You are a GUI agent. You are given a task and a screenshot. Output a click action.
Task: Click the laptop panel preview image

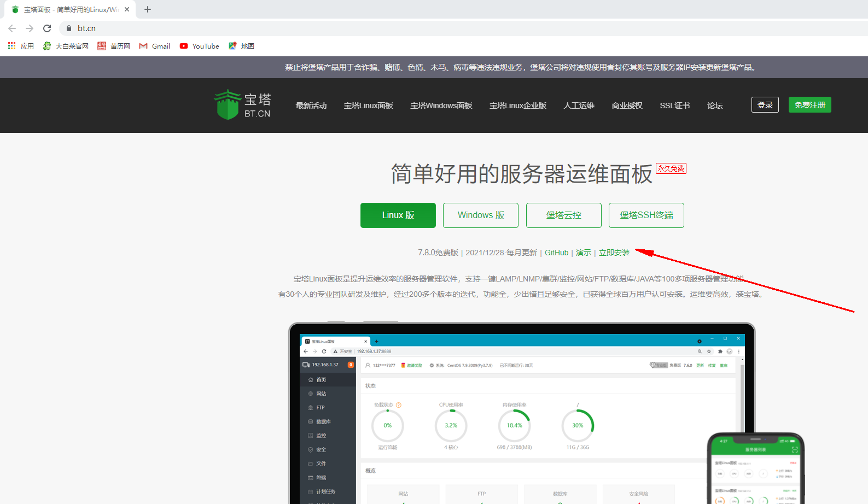click(x=522, y=413)
